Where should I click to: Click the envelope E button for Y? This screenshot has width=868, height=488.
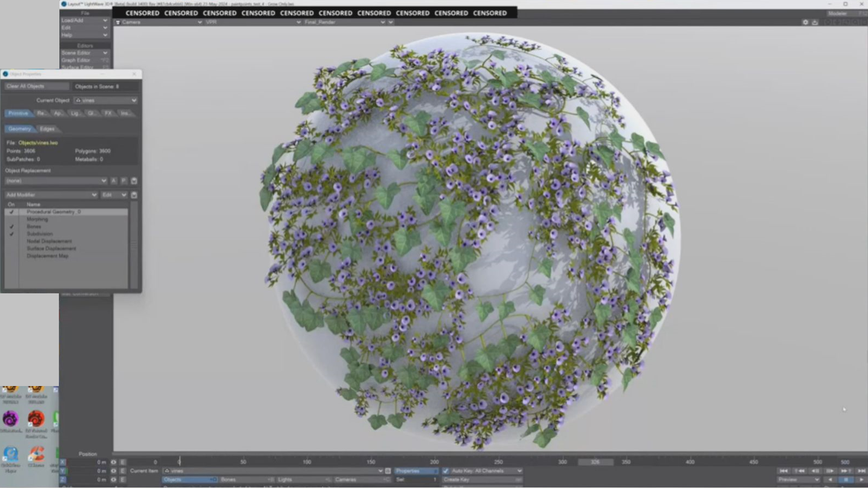tap(123, 471)
